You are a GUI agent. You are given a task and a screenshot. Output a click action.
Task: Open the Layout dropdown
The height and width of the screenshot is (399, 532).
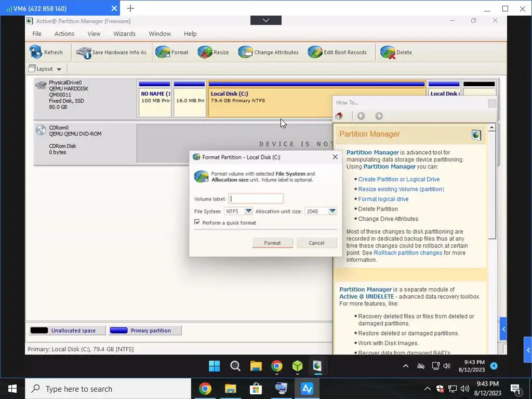[45, 69]
